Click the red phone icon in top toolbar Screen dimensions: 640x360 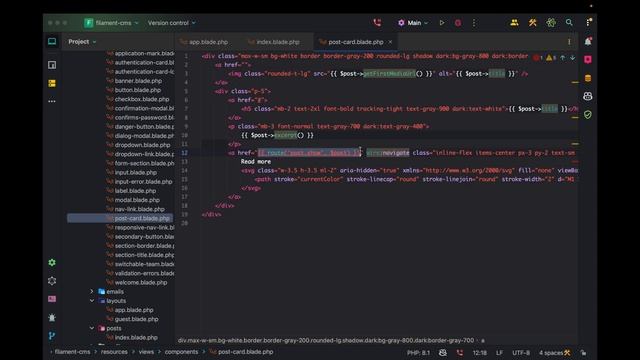(377, 23)
